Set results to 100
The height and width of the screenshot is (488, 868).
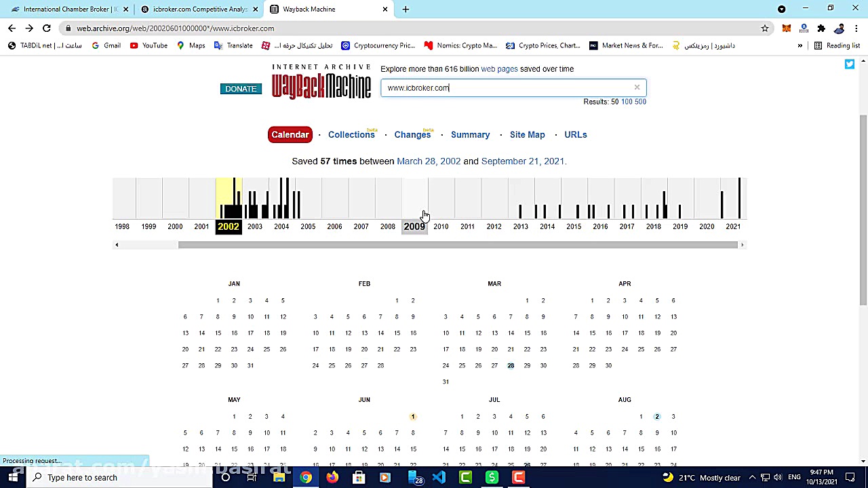627,102
